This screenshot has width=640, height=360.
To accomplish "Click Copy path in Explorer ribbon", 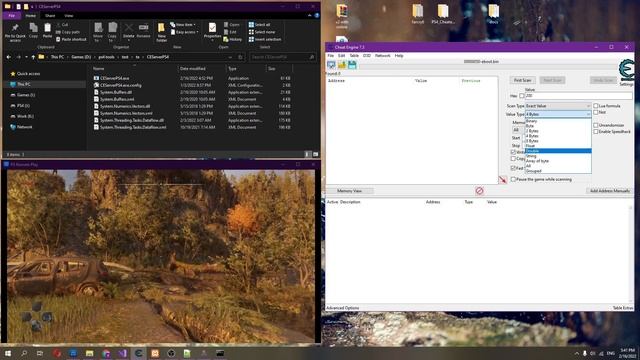I will tap(68, 32).
